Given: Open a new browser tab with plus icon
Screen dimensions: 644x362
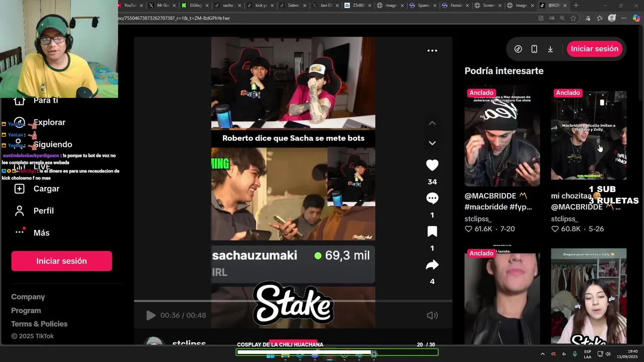Looking at the screenshot, I should coord(576,6).
